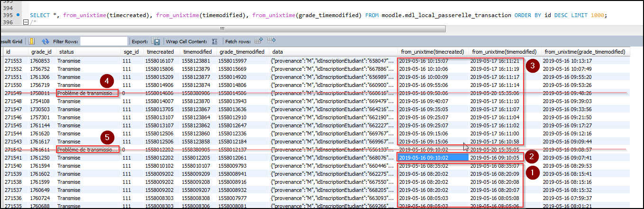Click the status column header
This screenshot has width=644, height=209.
pos(65,52)
